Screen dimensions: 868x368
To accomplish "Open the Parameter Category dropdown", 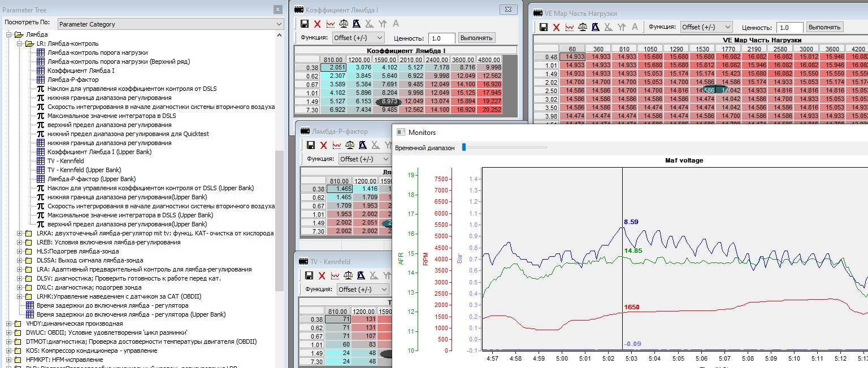I will click(170, 24).
